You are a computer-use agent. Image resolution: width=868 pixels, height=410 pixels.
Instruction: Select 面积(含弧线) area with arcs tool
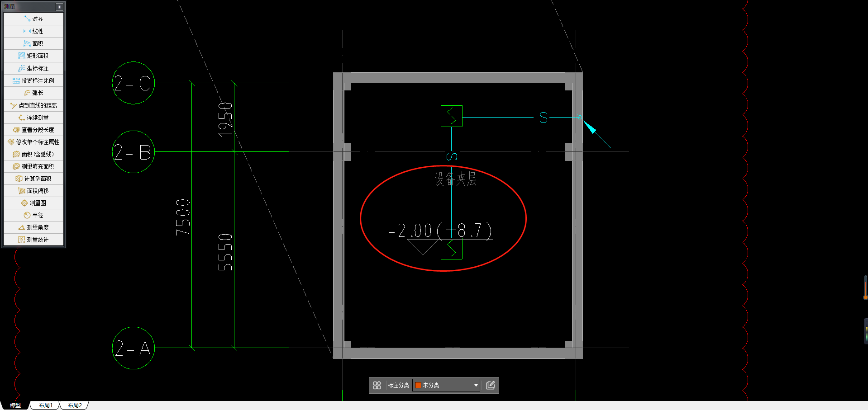[33, 154]
